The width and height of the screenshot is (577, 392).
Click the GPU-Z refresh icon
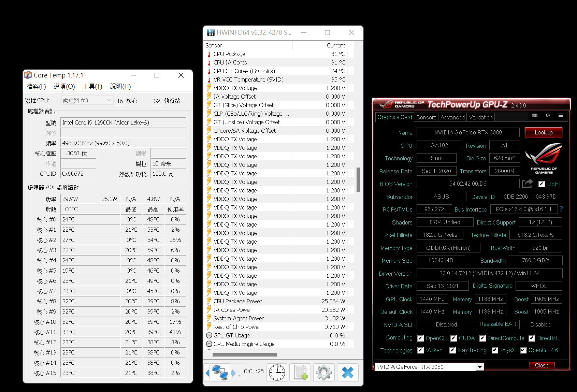pyautogui.click(x=548, y=116)
